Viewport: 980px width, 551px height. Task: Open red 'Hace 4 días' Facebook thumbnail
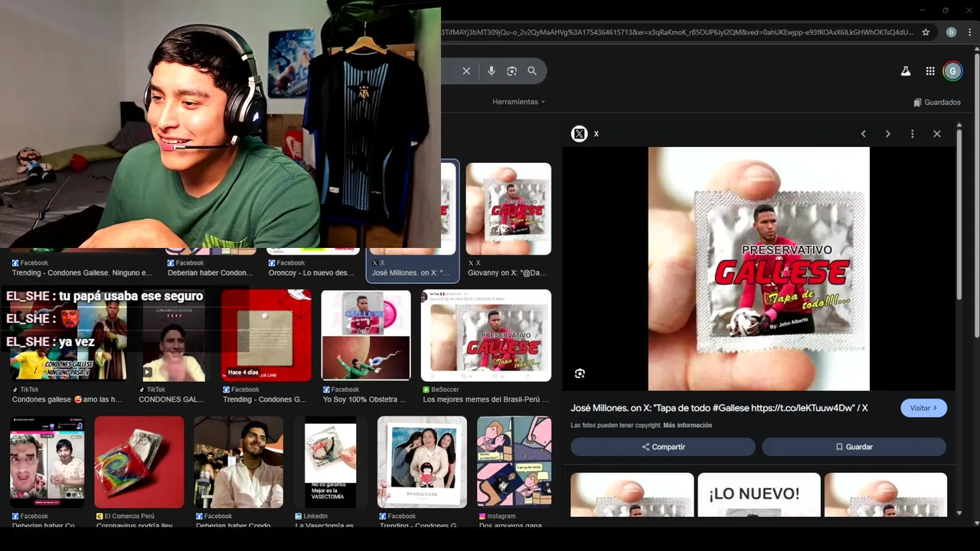pos(266,335)
